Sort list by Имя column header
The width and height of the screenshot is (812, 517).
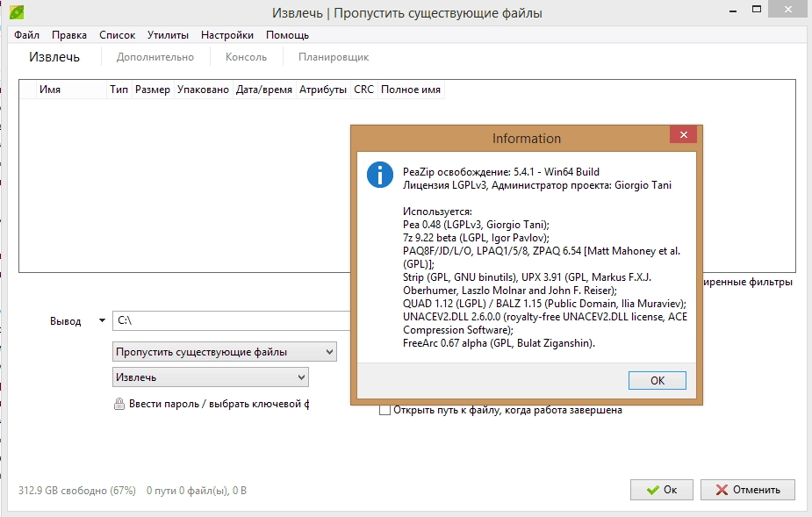[x=70, y=90]
